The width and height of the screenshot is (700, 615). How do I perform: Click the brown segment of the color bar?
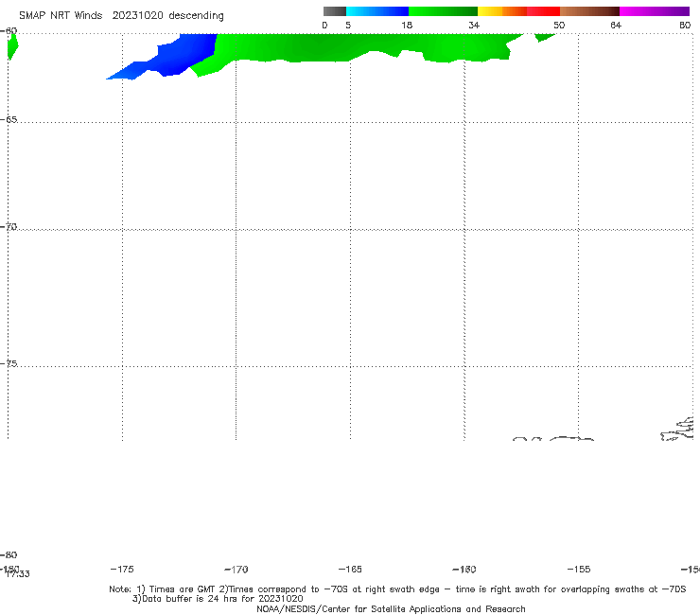pyautogui.click(x=589, y=11)
